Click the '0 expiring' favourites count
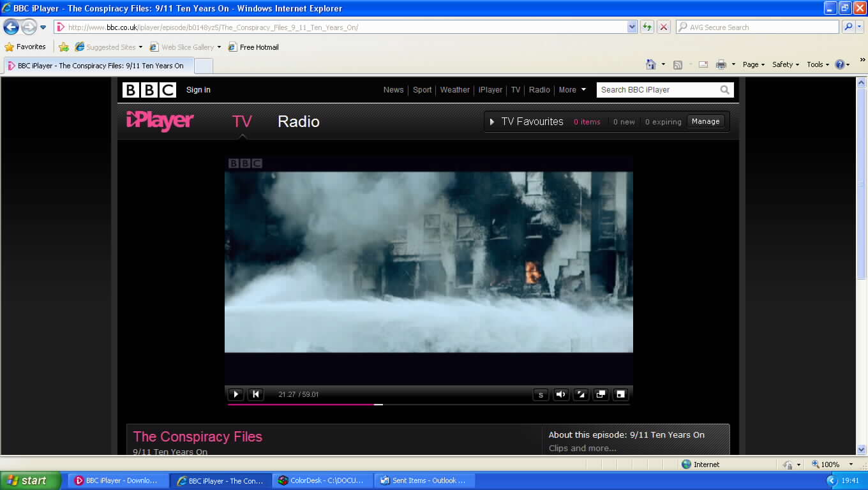 click(663, 122)
